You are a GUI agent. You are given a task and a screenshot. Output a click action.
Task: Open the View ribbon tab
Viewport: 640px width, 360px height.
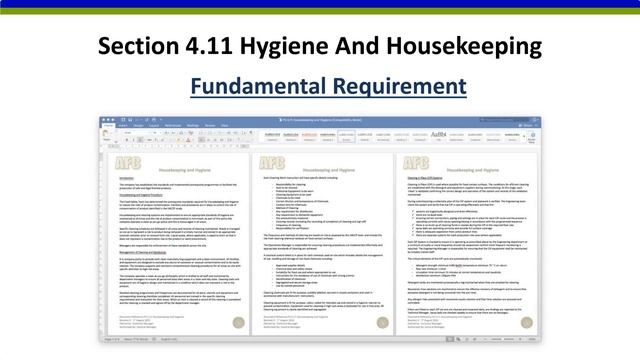click(224, 126)
